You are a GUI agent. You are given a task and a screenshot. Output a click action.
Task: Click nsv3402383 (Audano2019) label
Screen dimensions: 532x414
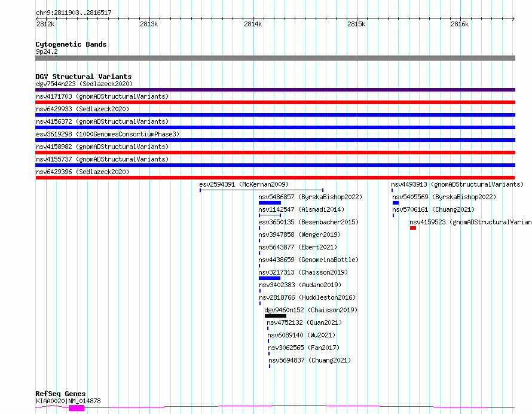click(300, 285)
